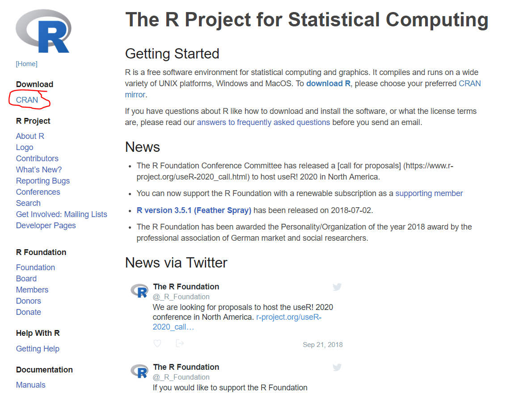Screen dimensions: 532x393
Task: Open the About R page
Action: 30,136
